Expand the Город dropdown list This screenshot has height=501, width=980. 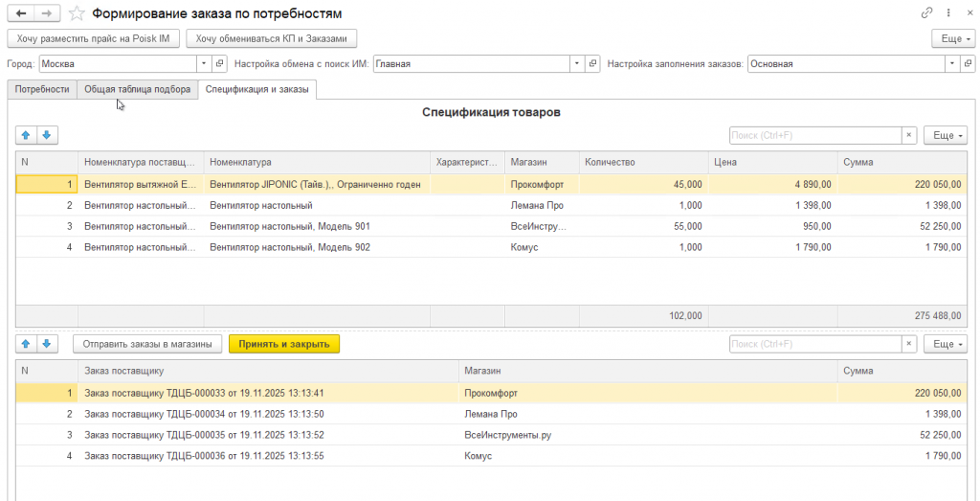(x=203, y=64)
